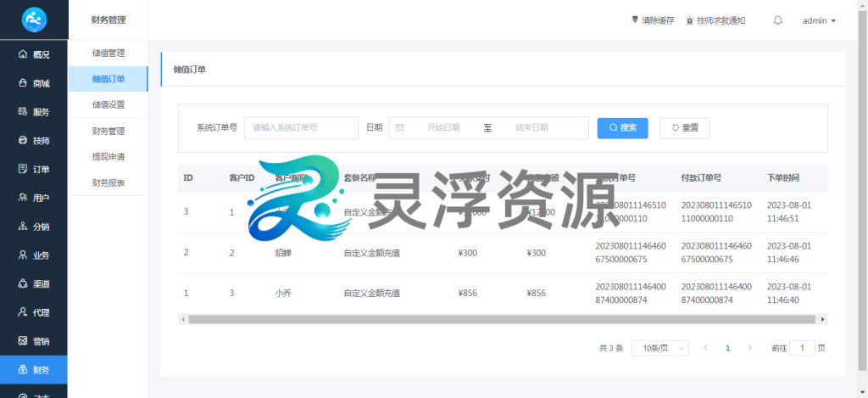
Task: Select 储值订单 submenu item
Action: click(x=108, y=79)
